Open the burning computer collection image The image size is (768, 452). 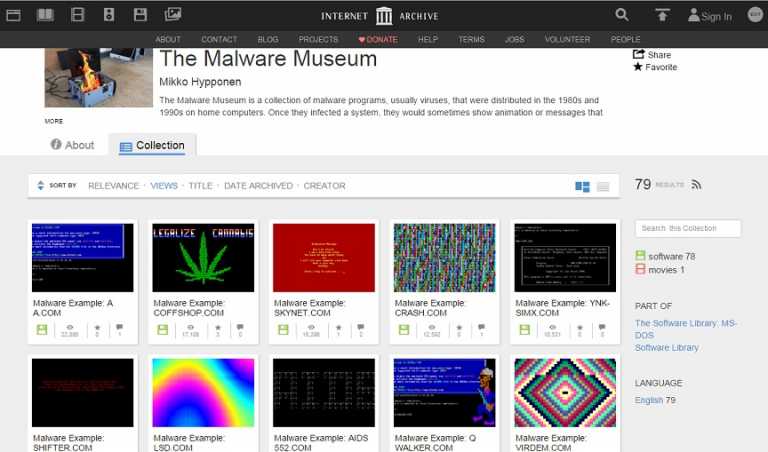tap(98, 77)
